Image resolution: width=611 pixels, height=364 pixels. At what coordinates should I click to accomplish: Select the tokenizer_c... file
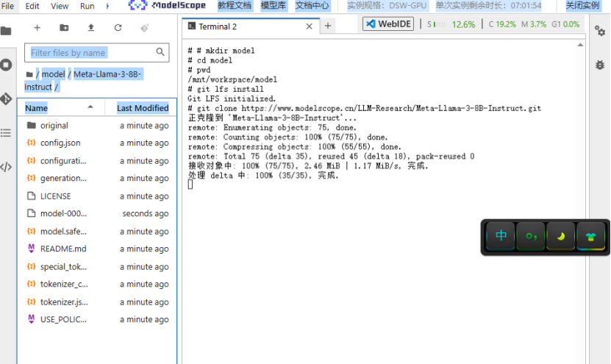(x=97, y=284)
